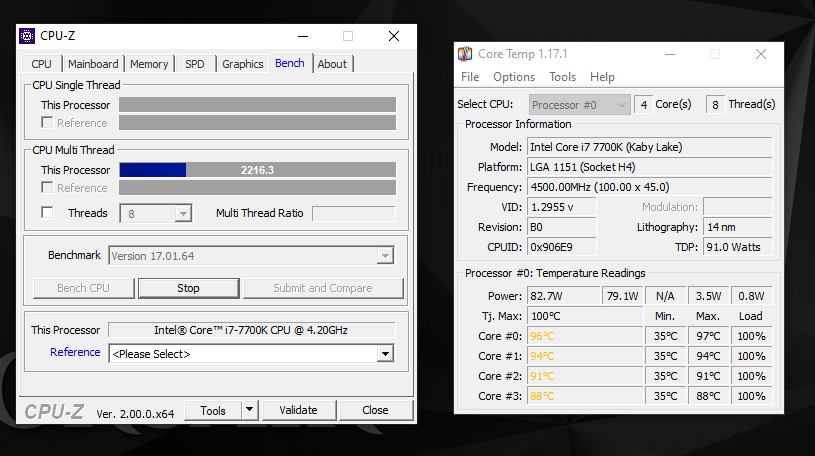Switch to the Mainboard tab

click(x=93, y=64)
